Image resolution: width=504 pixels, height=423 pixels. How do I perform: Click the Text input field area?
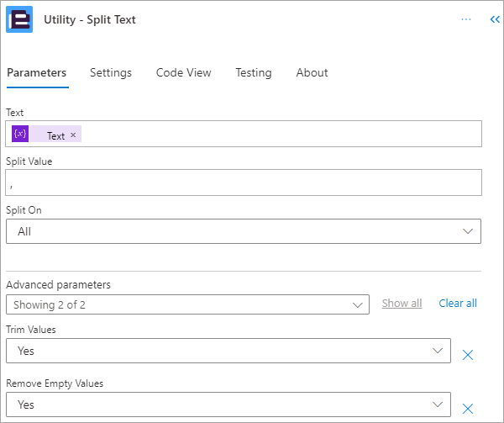click(x=244, y=134)
